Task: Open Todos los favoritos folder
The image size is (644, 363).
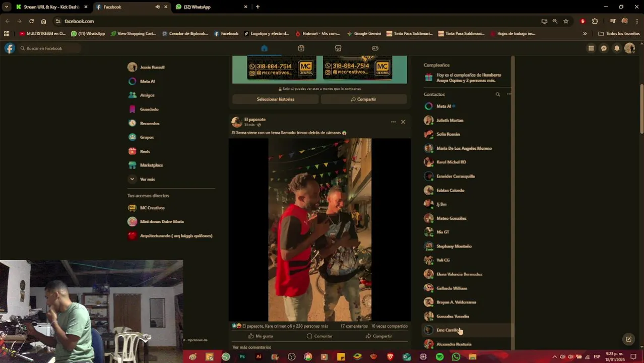Action: click(x=619, y=34)
